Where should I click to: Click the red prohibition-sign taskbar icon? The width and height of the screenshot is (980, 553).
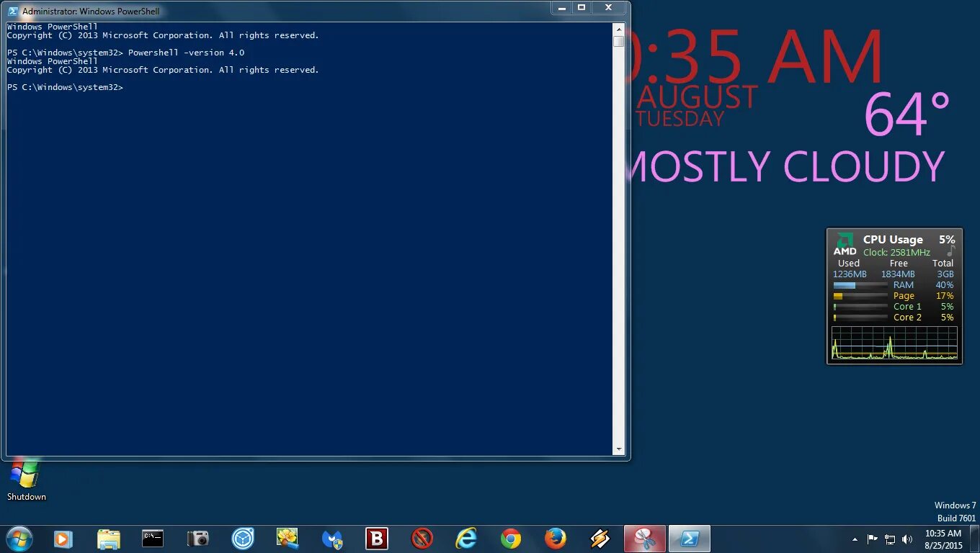point(422,538)
